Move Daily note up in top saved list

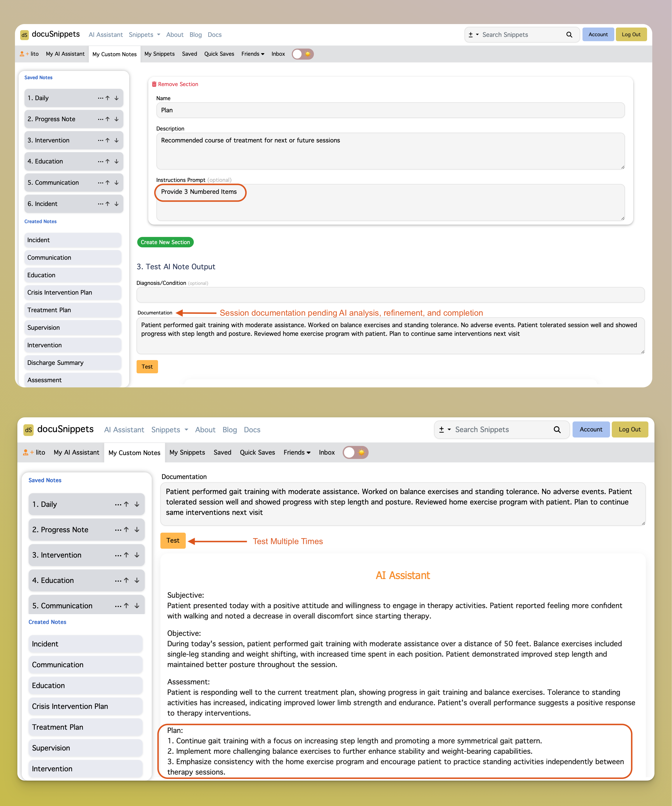108,98
